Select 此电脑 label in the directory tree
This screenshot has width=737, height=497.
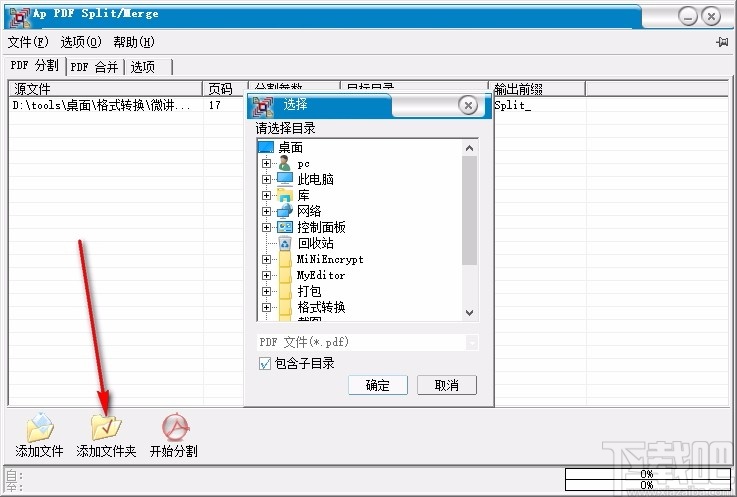point(315,179)
